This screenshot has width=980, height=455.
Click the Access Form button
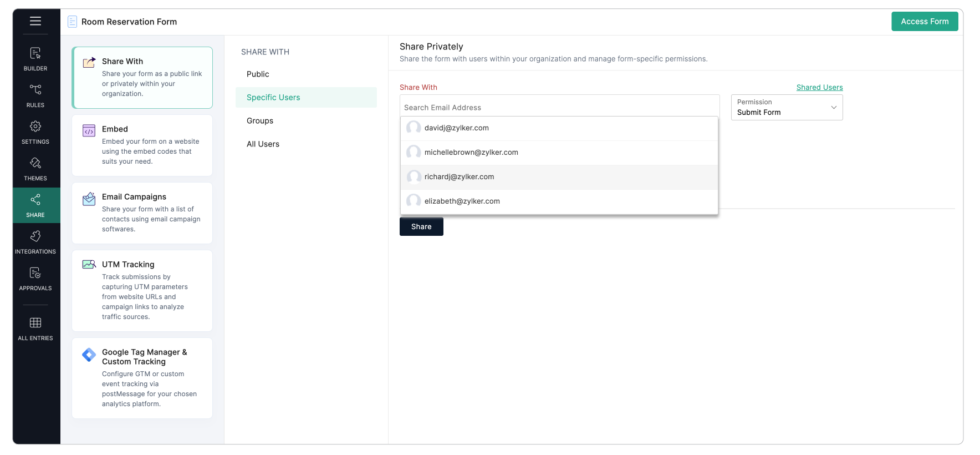pos(925,22)
